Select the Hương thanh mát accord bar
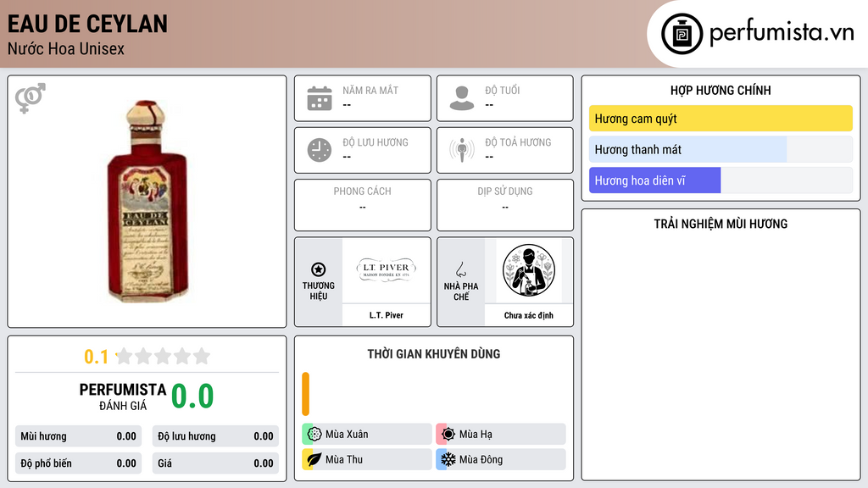The image size is (868, 488). click(x=721, y=149)
